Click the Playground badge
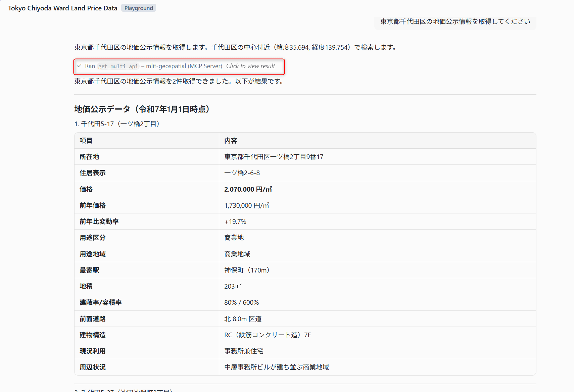The width and height of the screenshot is (574, 392). pyautogui.click(x=139, y=8)
